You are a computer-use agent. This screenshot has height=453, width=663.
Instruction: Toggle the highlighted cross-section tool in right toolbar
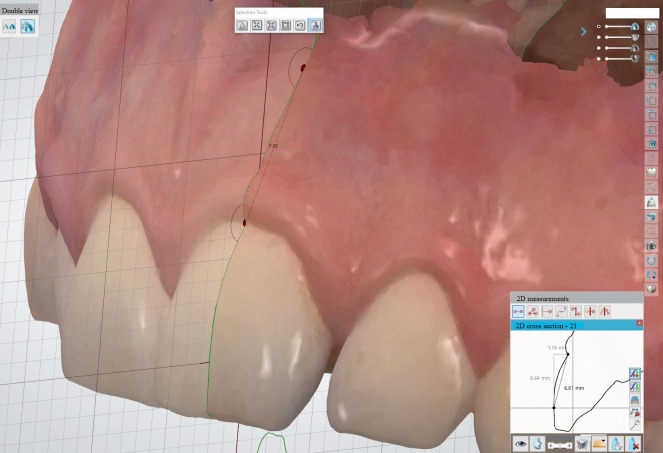(652, 203)
